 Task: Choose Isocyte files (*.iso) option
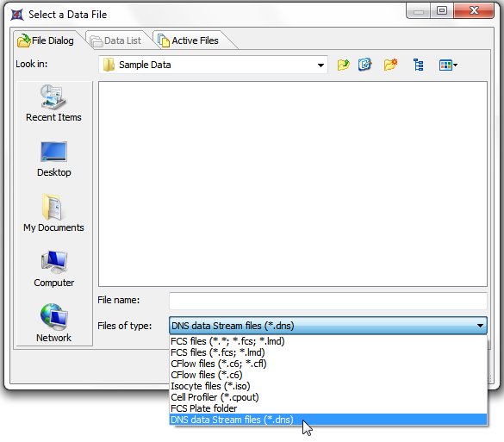328,386
